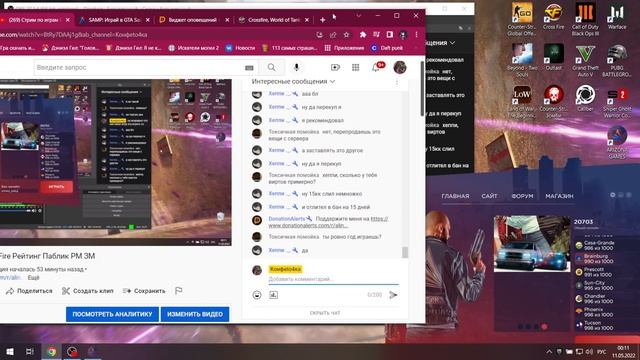Viewport: 640px width, 360px height.
Task: Open the Chrome three-dot menu
Action: click(x=416, y=35)
